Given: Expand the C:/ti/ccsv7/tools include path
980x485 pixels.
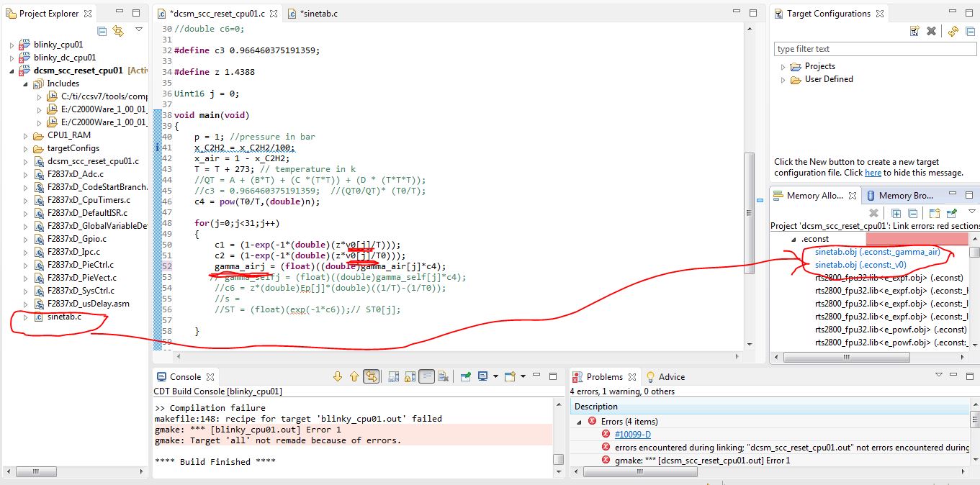Looking at the screenshot, I should coord(40,96).
